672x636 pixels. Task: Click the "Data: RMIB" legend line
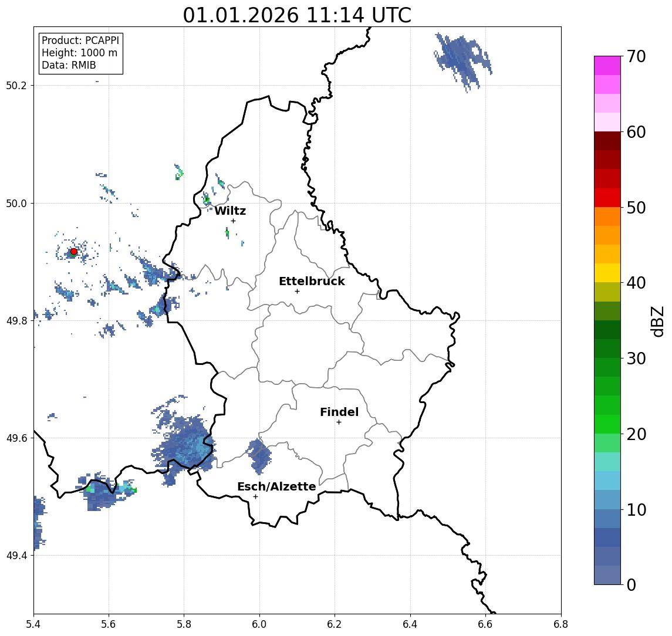[69, 65]
